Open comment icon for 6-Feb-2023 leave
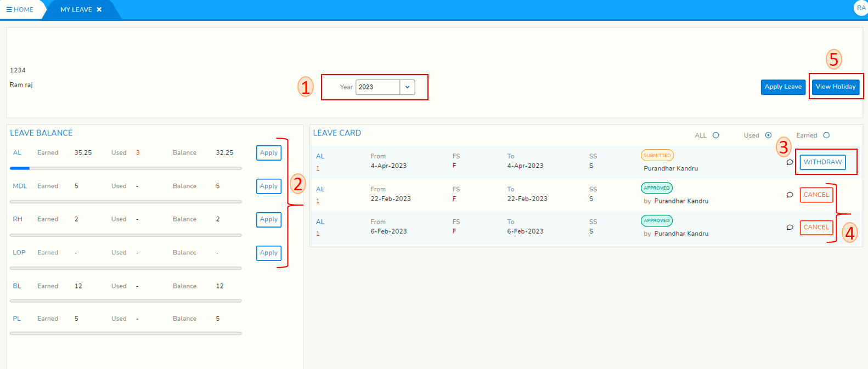This screenshot has width=868, height=369. click(x=790, y=227)
